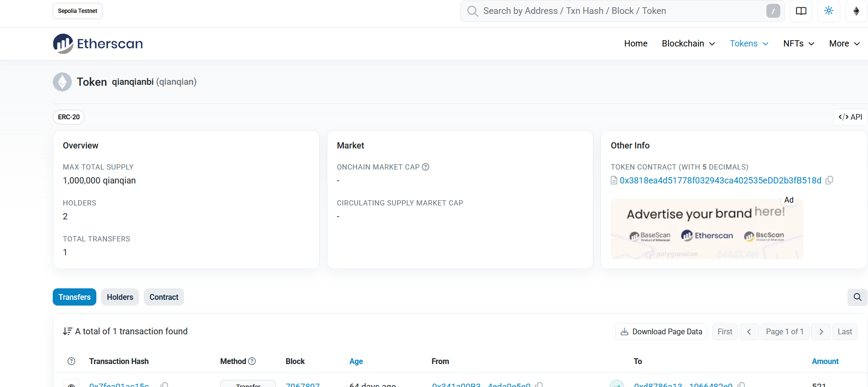This screenshot has height=387, width=868.
Task: Expand the More menu
Action: [x=845, y=44]
